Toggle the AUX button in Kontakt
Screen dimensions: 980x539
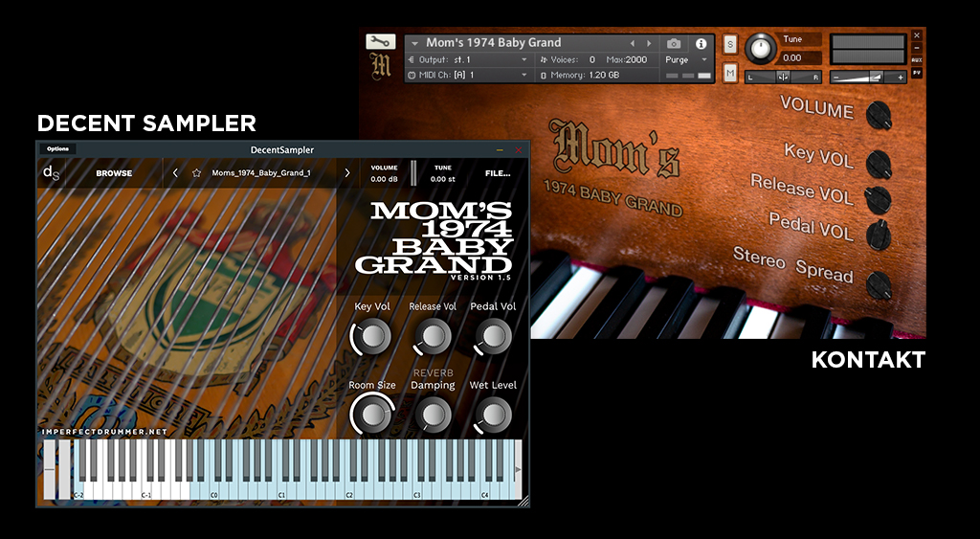click(917, 60)
